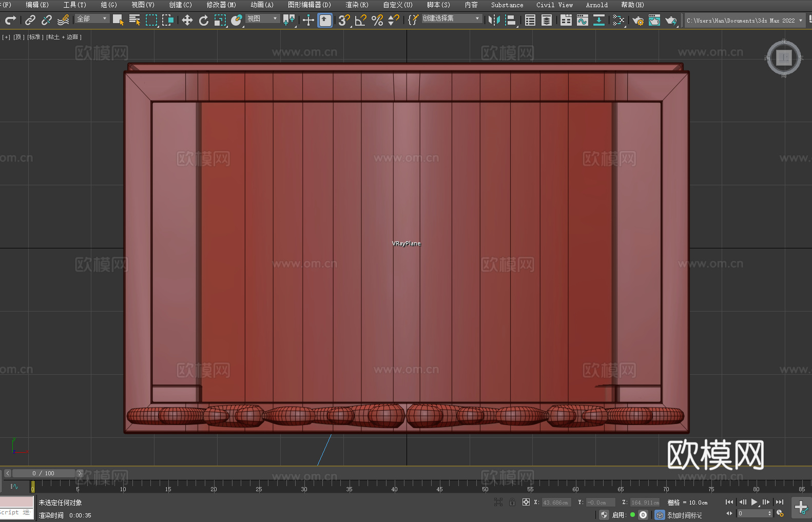This screenshot has height=522, width=812.
Task: Open the Scene Explorer toggle icon
Action: coord(530,20)
